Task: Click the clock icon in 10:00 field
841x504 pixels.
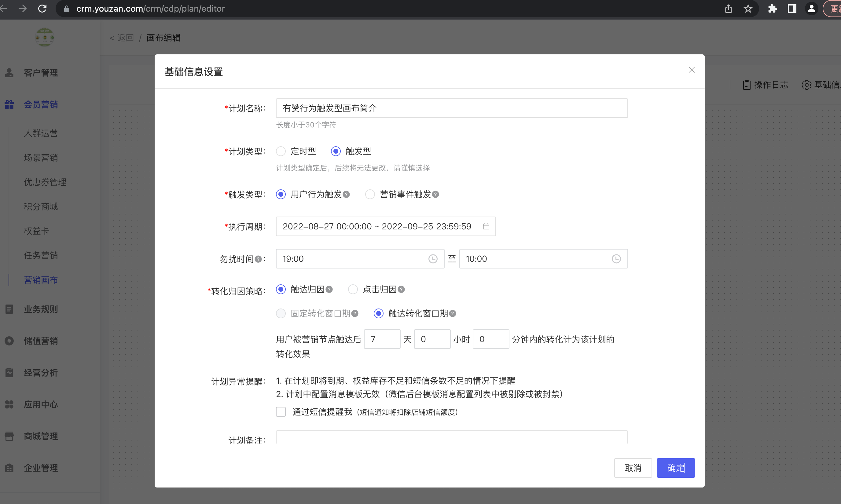Action: click(616, 259)
